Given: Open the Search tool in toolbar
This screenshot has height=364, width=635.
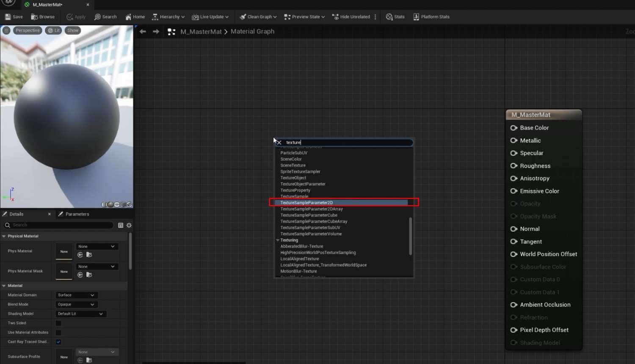Looking at the screenshot, I should coord(105,17).
